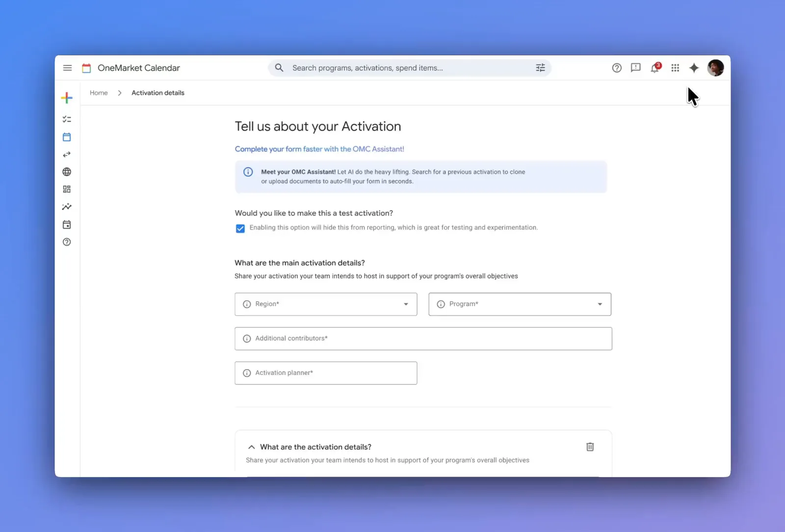Click the Program field info icon

(441, 304)
